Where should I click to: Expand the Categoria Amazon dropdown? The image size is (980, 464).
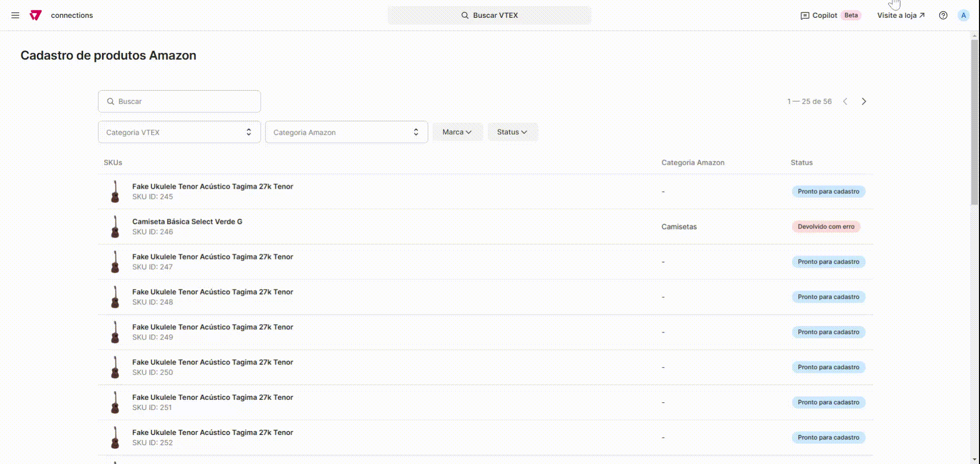point(346,132)
